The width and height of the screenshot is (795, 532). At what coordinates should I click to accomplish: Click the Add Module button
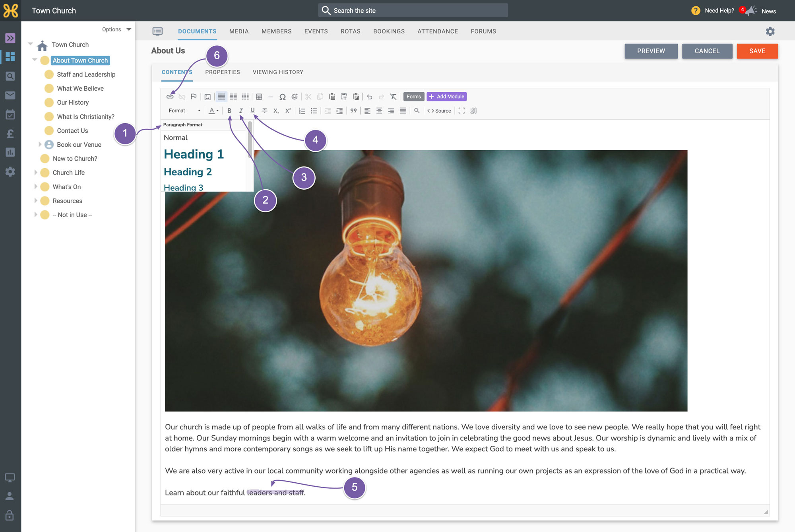446,97
